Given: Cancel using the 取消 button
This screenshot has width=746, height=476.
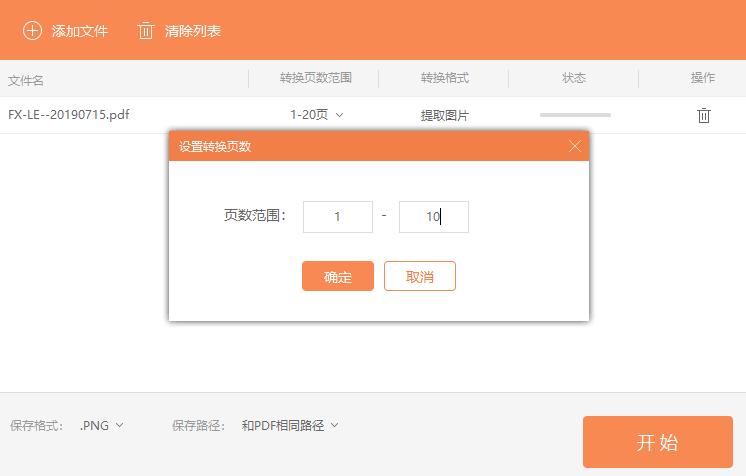Looking at the screenshot, I should coord(420,276).
